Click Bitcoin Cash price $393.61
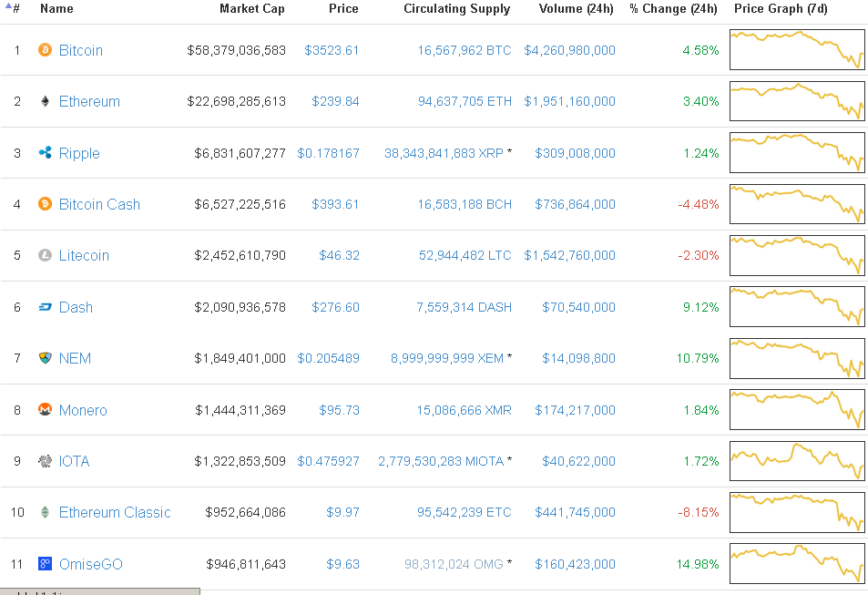 (x=335, y=204)
